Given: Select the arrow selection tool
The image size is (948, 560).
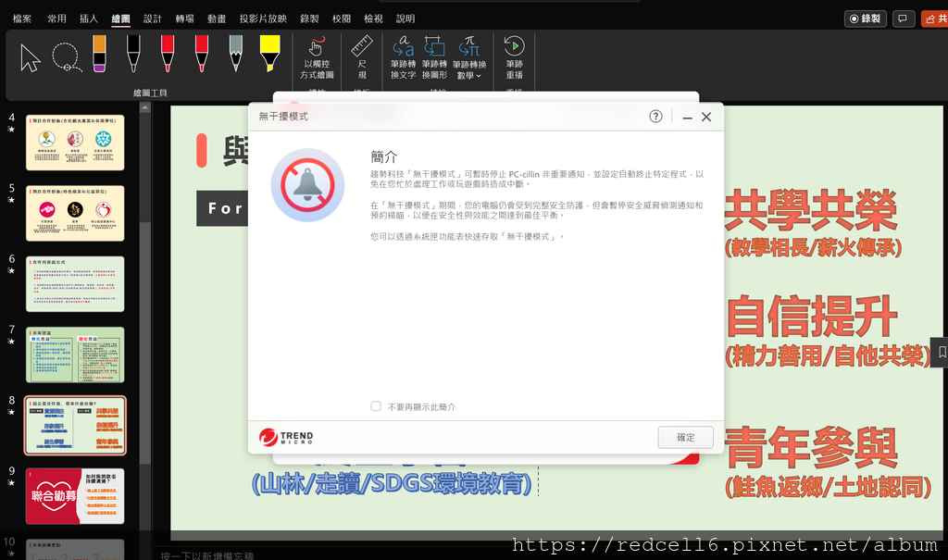Looking at the screenshot, I should click(x=31, y=58).
